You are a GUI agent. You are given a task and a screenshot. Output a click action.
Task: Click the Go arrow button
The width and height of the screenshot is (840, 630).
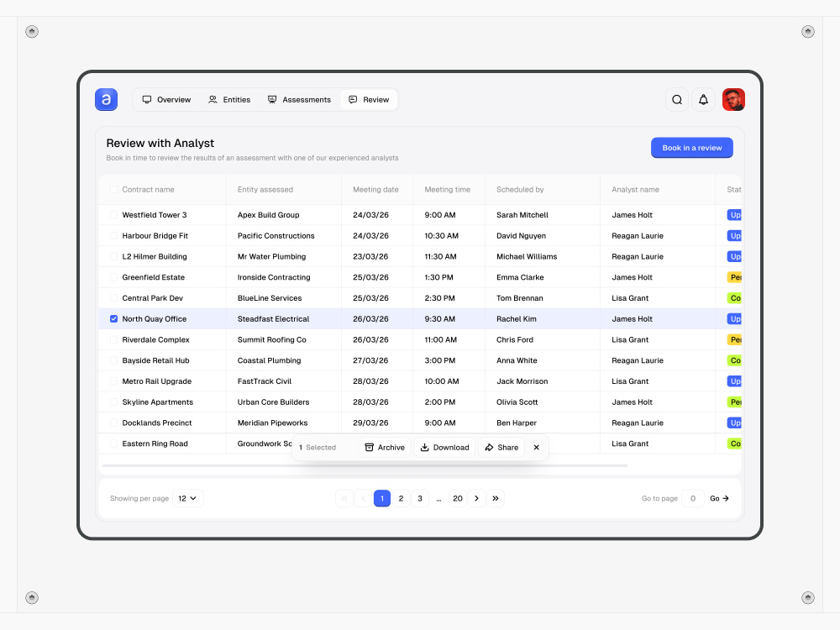720,498
